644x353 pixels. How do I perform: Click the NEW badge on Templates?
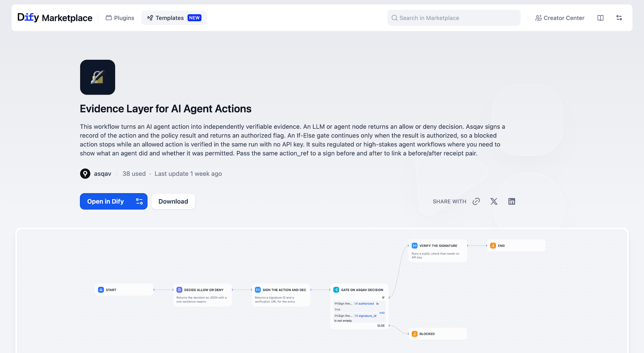pyautogui.click(x=194, y=18)
